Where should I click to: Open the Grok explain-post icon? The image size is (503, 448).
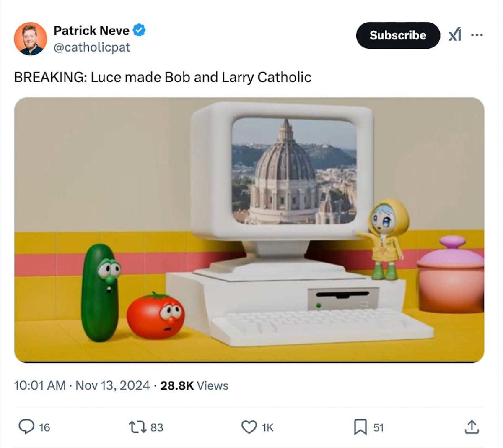point(455,35)
